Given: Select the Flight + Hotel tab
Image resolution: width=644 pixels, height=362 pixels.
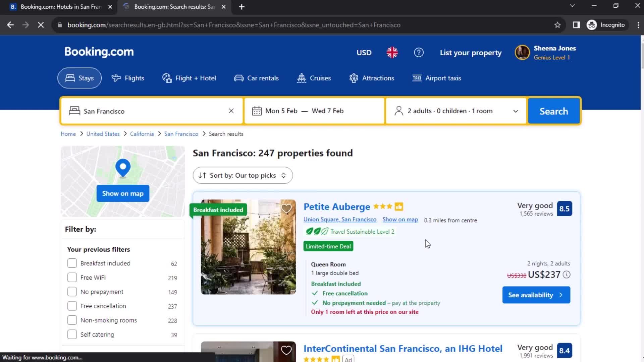Looking at the screenshot, I should [x=189, y=78].
